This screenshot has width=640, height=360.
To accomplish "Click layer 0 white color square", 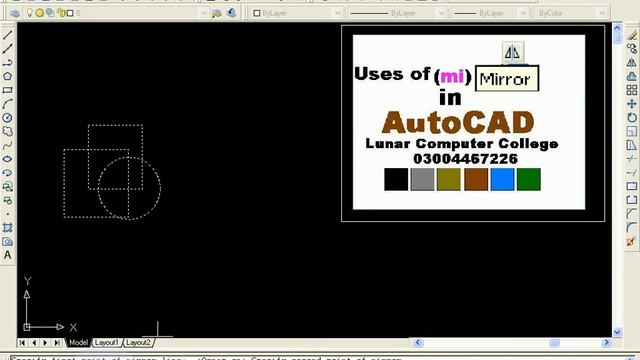I will [x=70, y=13].
